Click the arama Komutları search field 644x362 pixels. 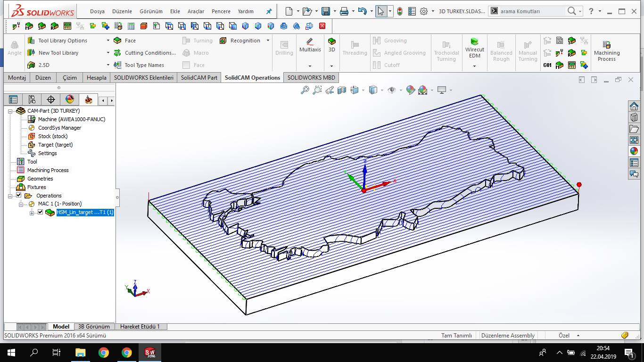pos(532,11)
